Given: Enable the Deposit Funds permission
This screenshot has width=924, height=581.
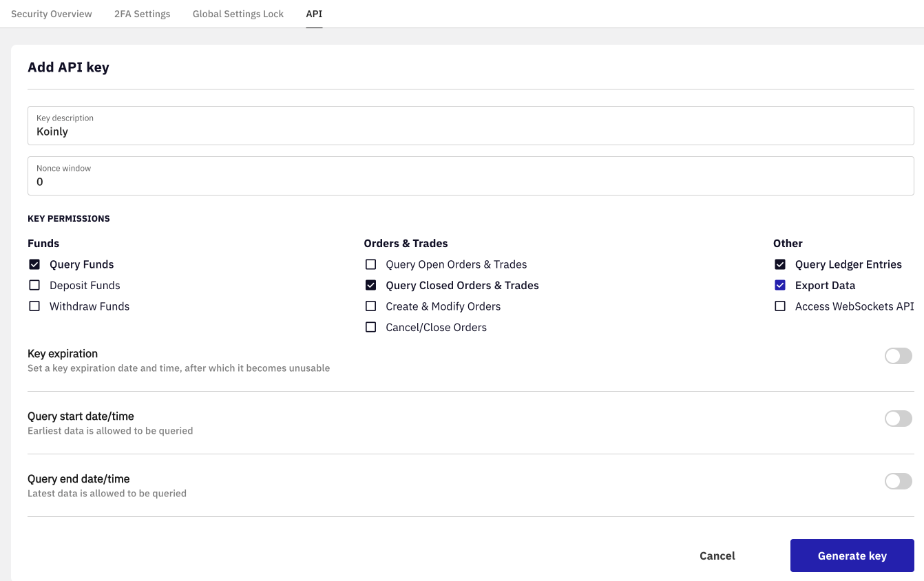Looking at the screenshot, I should [34, 285].
